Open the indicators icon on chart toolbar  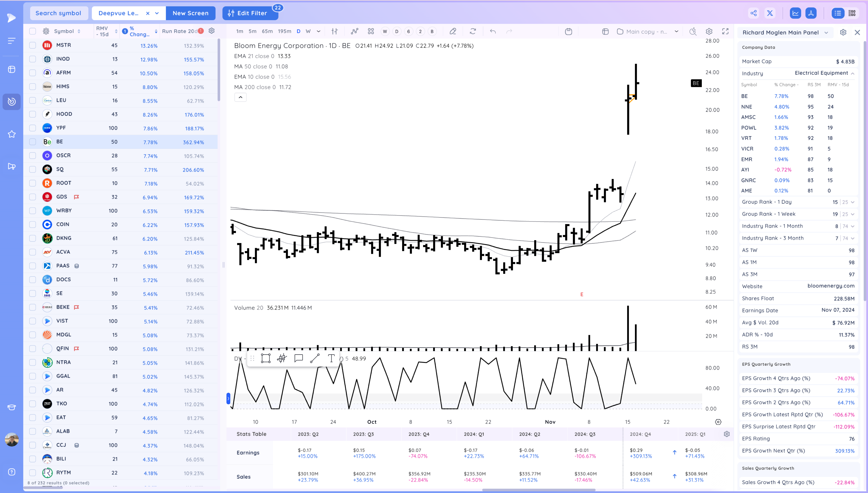point(354,31)
